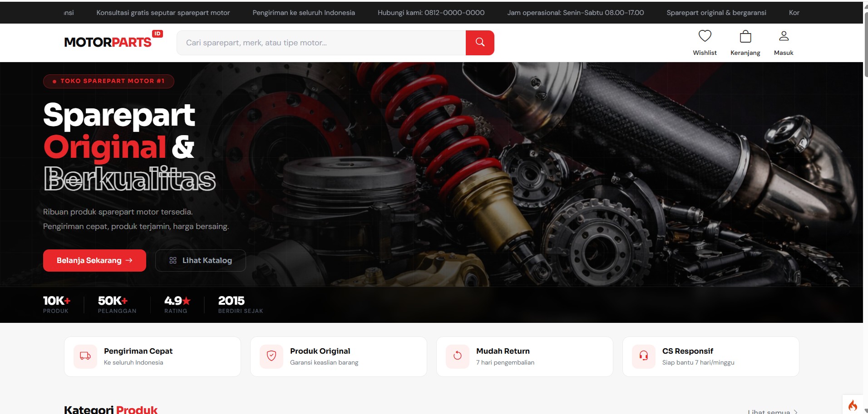Click the 4.9 RATING statistic

click(177, 305)
